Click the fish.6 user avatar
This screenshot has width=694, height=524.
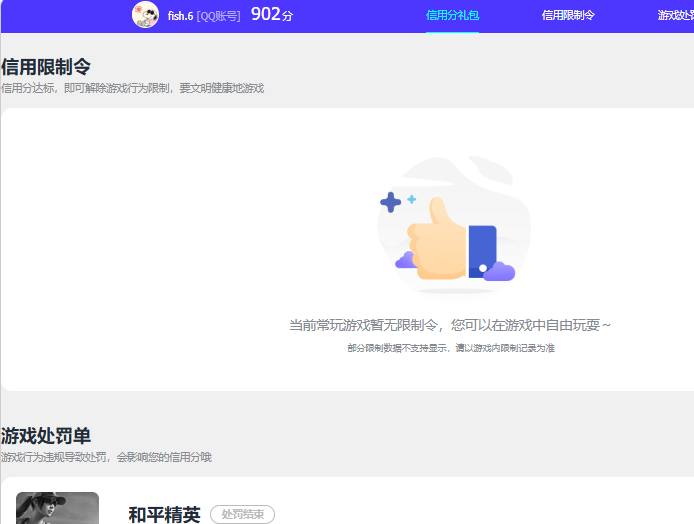click(145, 15)
